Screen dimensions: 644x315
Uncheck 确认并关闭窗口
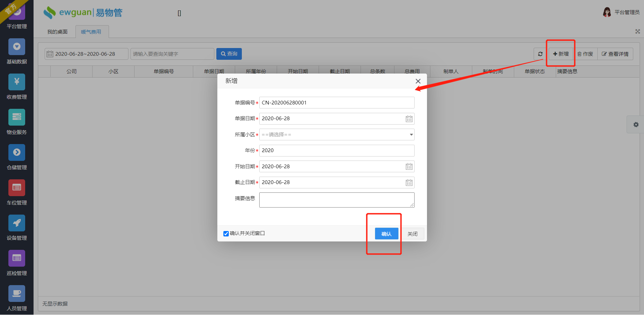click(x=226, y=233)
